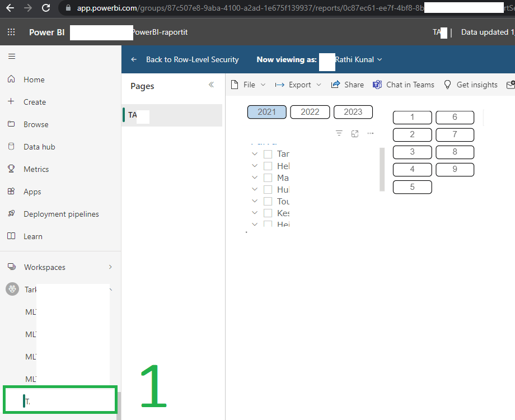Open the File menu
515x420 pixels.
pyautogui.click(x=248, y=85)
